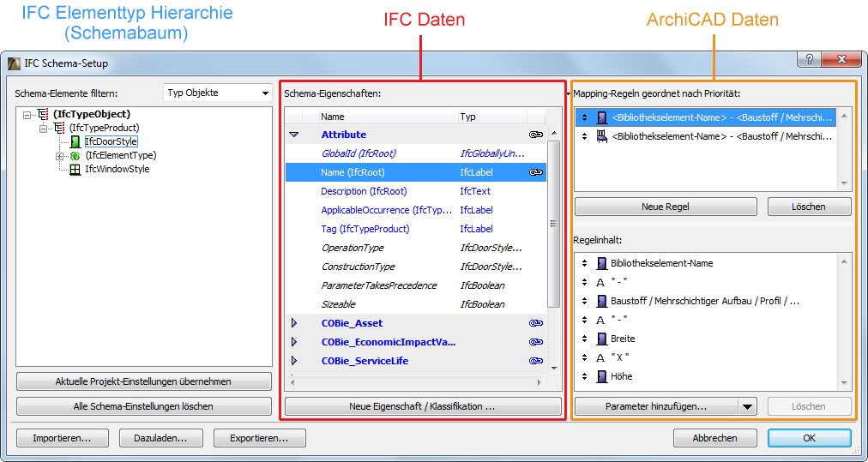The height and width of the screenshot is (462, 868).
Task: Select the Name (IfcRoot) property row
Action: (416, 172)
